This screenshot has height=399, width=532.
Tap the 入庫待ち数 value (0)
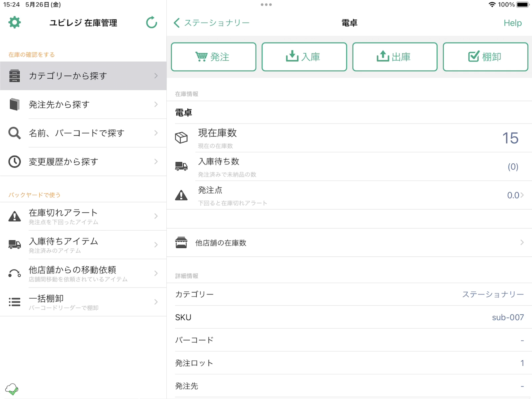pos(513,167)
